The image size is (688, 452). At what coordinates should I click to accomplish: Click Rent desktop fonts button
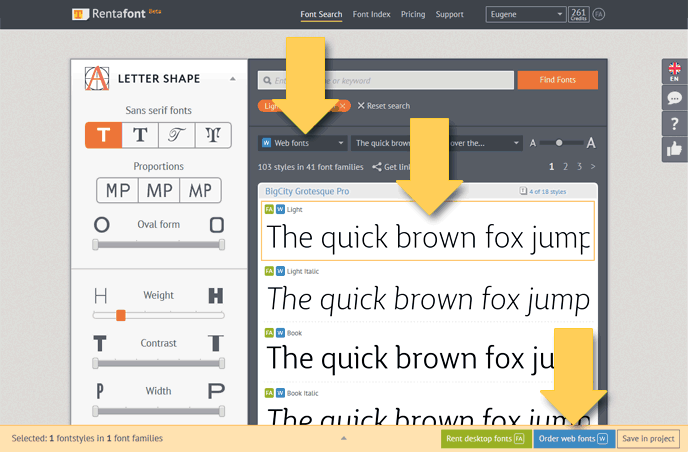coord(486,438)
